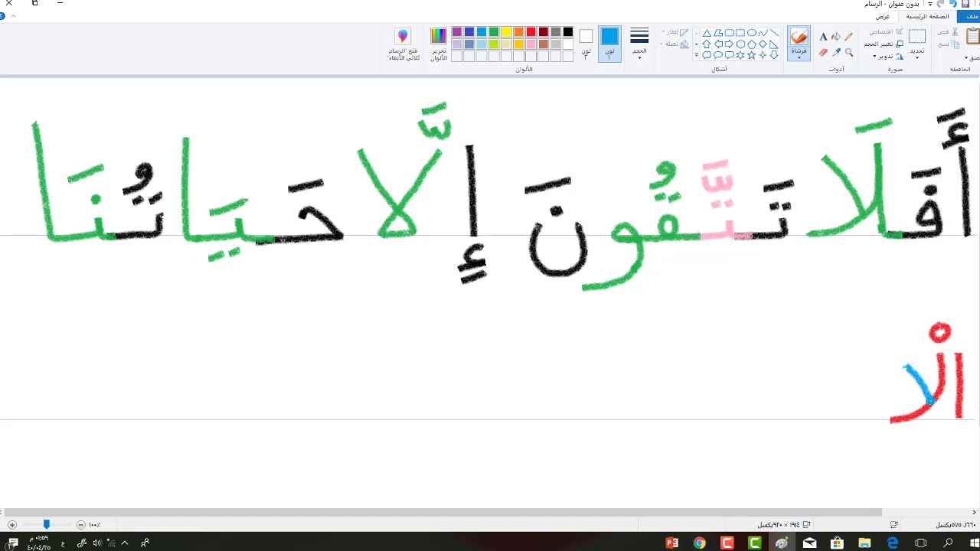
Task: Click zoom out minus button in status bar
Action: coord(80,525)
